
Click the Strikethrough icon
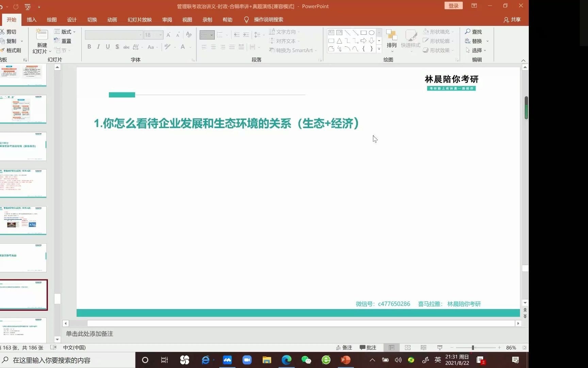coord(126,47)
